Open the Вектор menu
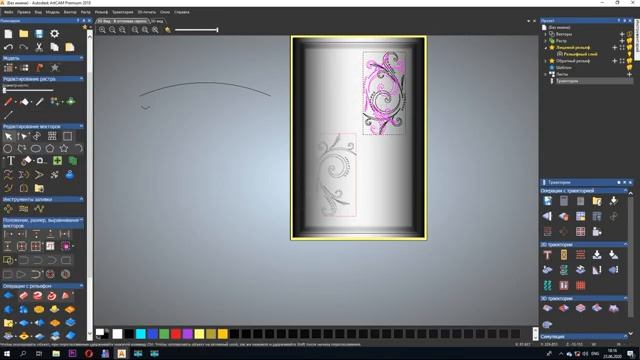 click(x=70, y=12)
